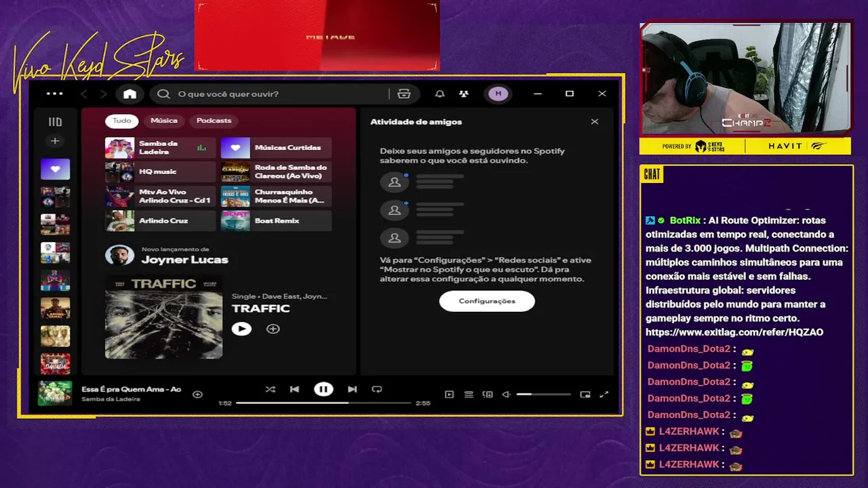Play the TRAFFIC single
Screen dimensions: 868x488
click(241, 329)
